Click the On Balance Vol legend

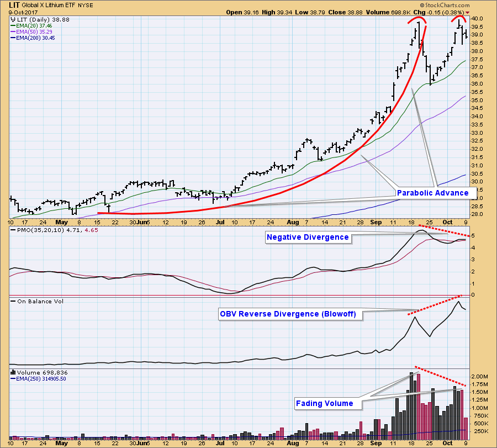(x=37, y=301)
